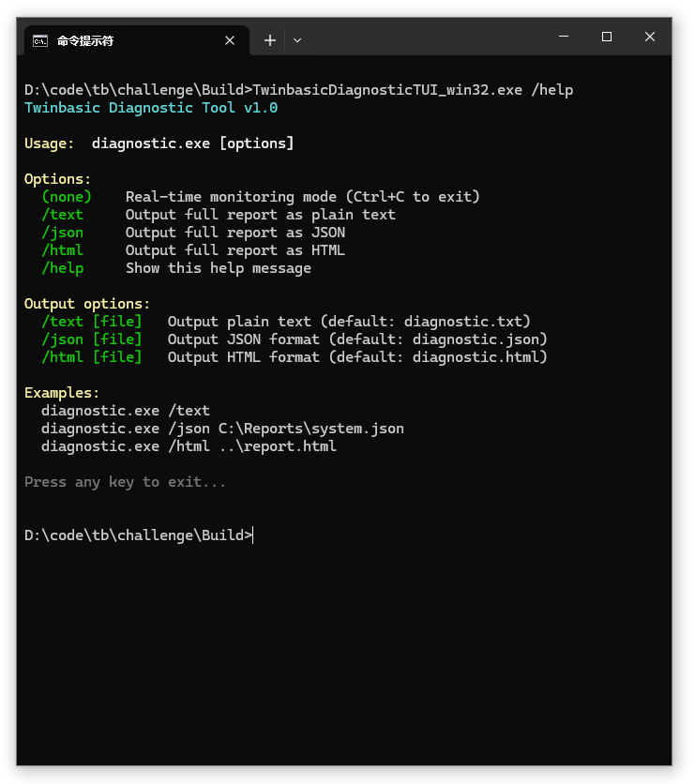695x784 pixels.
Task: Click the "Twinbasic Diagnostic Tool v1.0" title line
Action: 151,108
